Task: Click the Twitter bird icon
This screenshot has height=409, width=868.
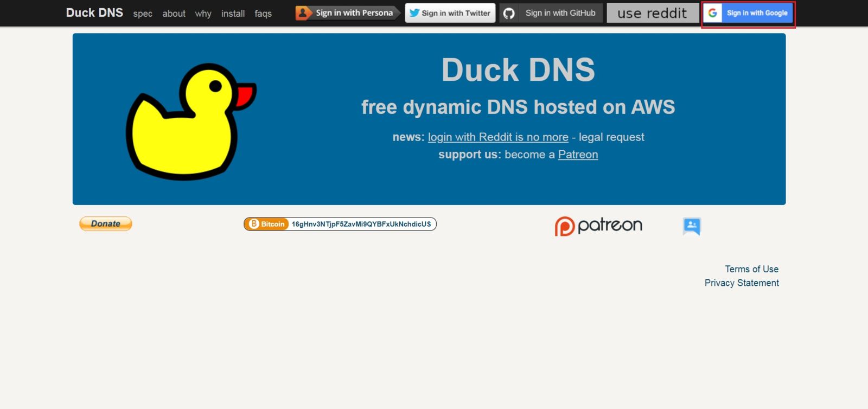Action: point(414,13)
